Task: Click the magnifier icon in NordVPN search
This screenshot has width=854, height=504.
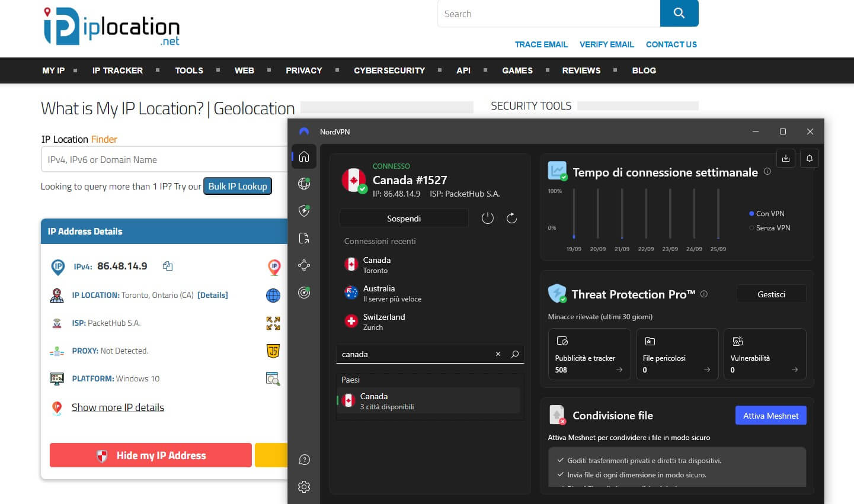Action: click(x=515, y=354)
